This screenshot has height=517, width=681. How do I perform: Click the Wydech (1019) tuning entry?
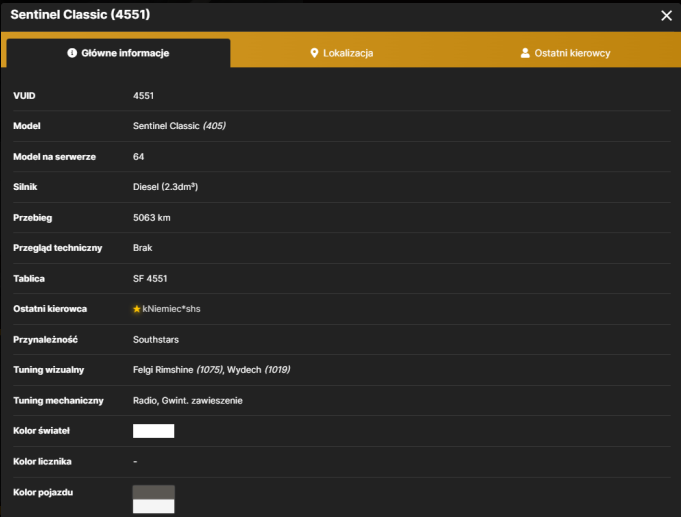(x=258, y=370)
